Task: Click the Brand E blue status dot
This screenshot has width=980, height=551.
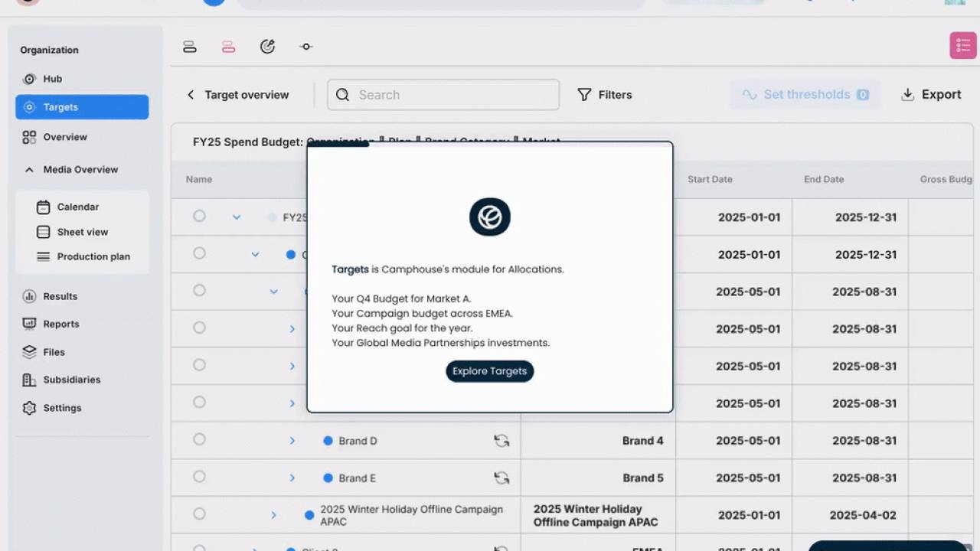Action: point(328,478)
